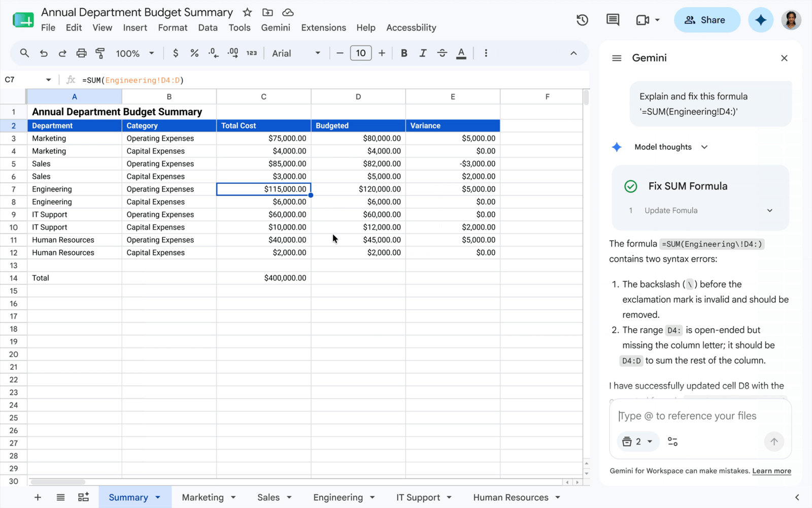Open version history
812x508 pixels.
click(582, 20)
